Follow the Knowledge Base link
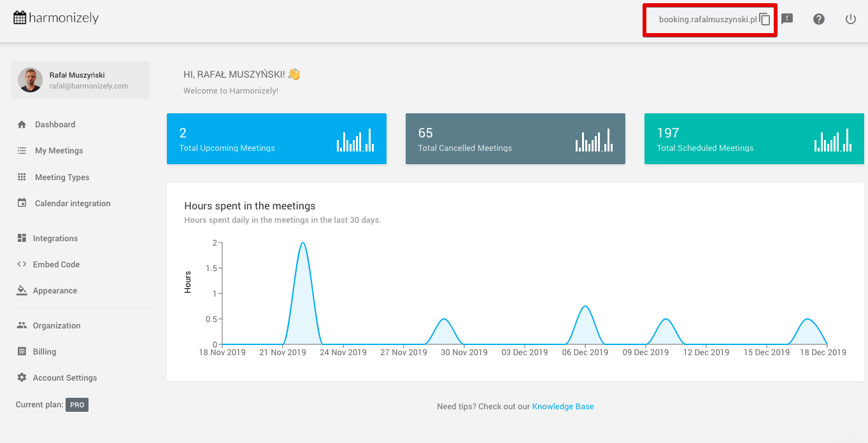Image resolution: width=868 pixels, height=443 pixels. coord(563,407)
